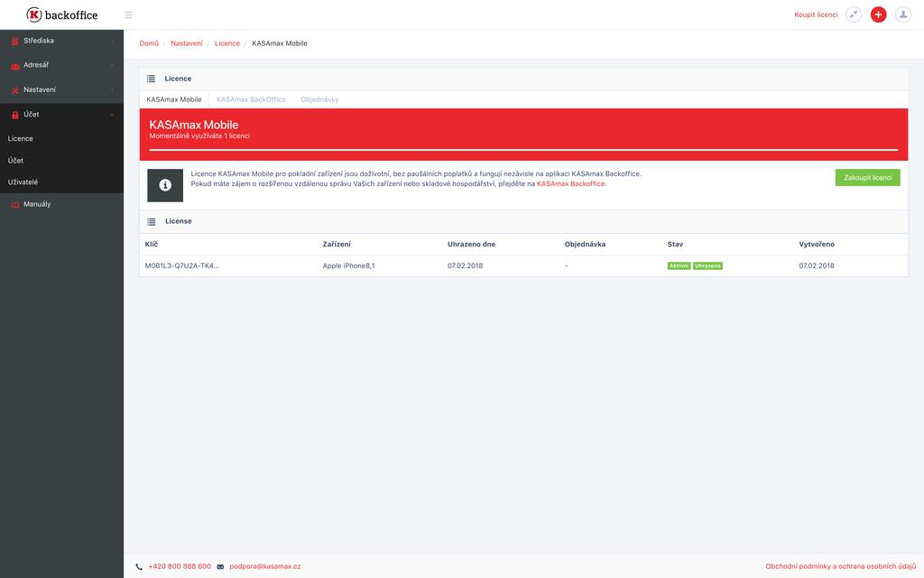Click the Střediska sidebar icon
The width and height of the screenshot is (924, 578).
pyautogui.click(x=15, y=42)
